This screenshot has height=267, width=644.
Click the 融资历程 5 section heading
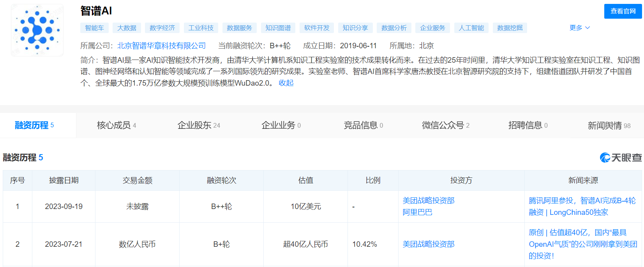23,158
